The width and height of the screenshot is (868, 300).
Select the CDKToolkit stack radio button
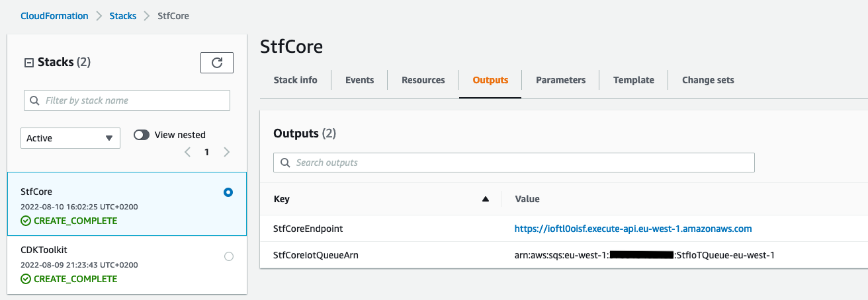229,256
